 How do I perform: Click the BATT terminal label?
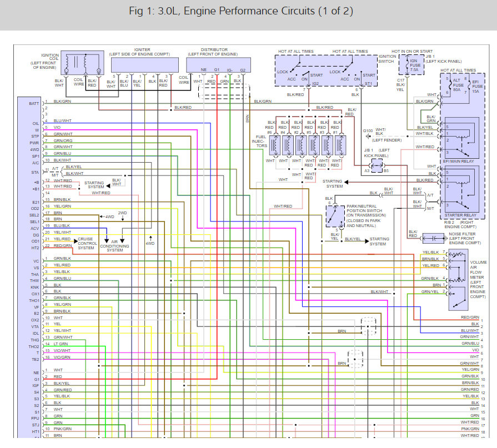pos(34,104)
